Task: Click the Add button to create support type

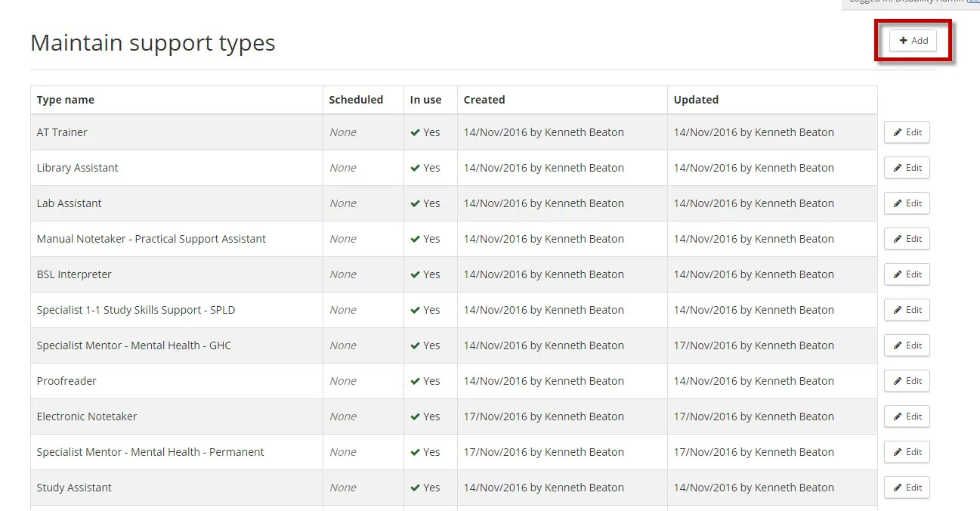Action: [x=913, y=41]
